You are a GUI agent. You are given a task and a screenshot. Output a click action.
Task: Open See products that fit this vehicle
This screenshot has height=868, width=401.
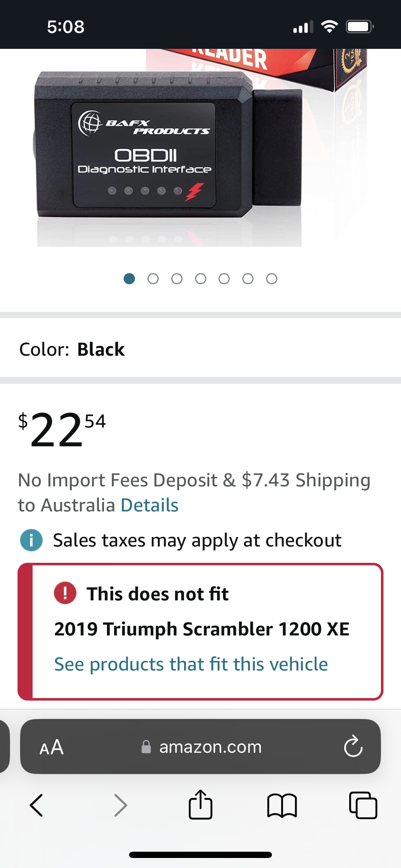[191, 664]
